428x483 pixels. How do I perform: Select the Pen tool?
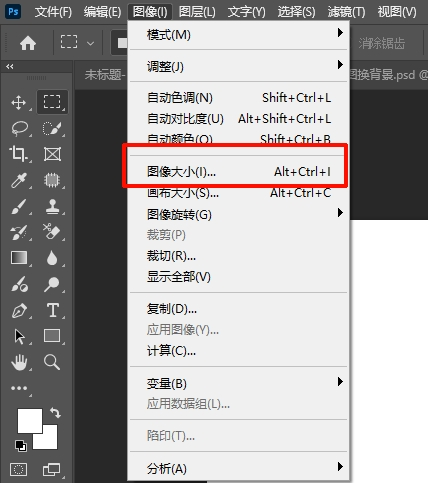pyautogui.click(x=19, y=310)
